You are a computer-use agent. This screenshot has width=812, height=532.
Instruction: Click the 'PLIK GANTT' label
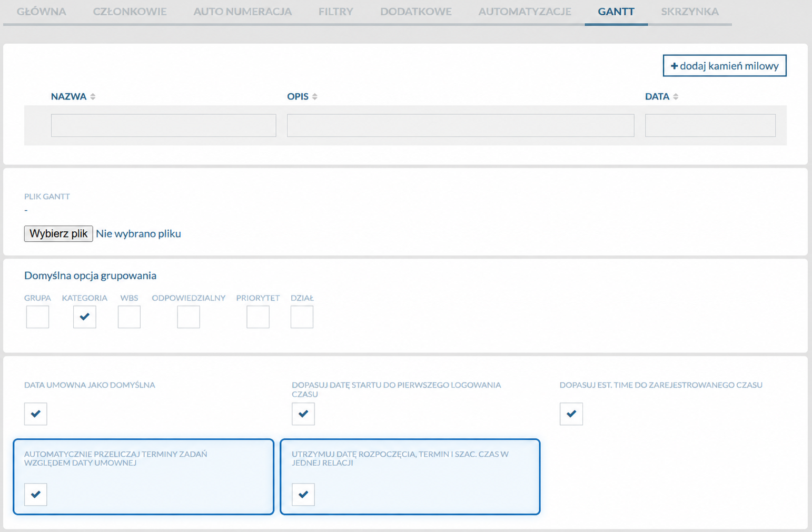47,196
